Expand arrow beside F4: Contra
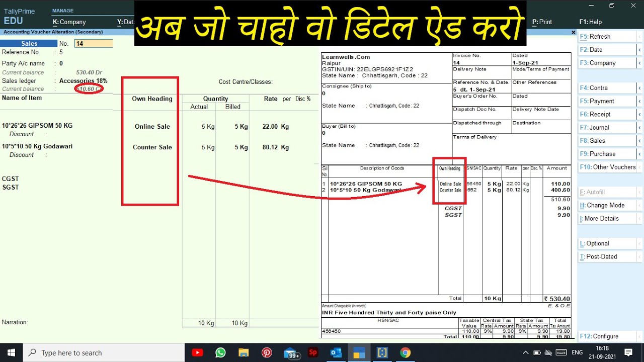 tap(639, 88)
